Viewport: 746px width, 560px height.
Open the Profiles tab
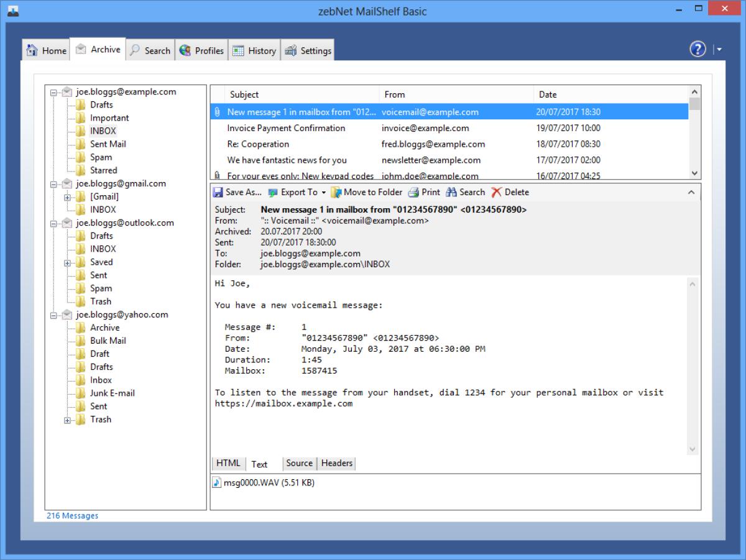click(201, 50)
